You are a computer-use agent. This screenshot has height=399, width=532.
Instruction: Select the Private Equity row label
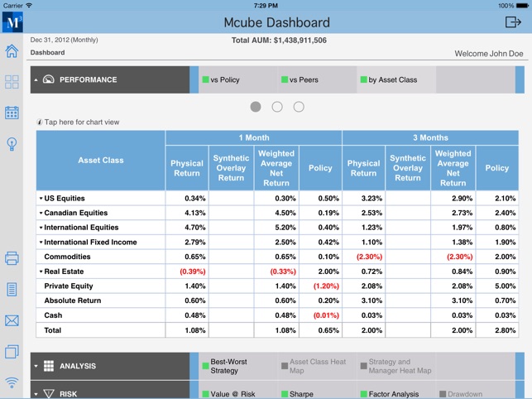pyautogui.click(x=69, y=286)
